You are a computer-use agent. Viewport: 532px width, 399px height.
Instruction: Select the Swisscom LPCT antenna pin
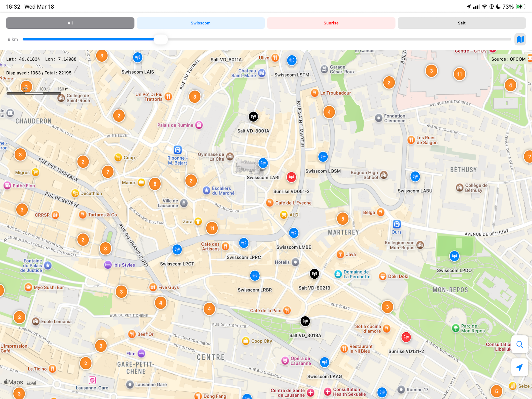click(177, 249)
